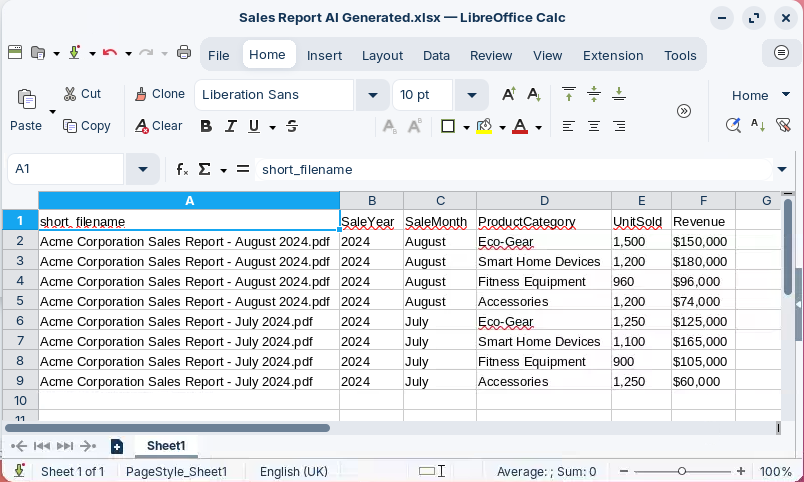Open the Insert tab
This screenshot has height=482, width=804.
click(x=324, y=55)
